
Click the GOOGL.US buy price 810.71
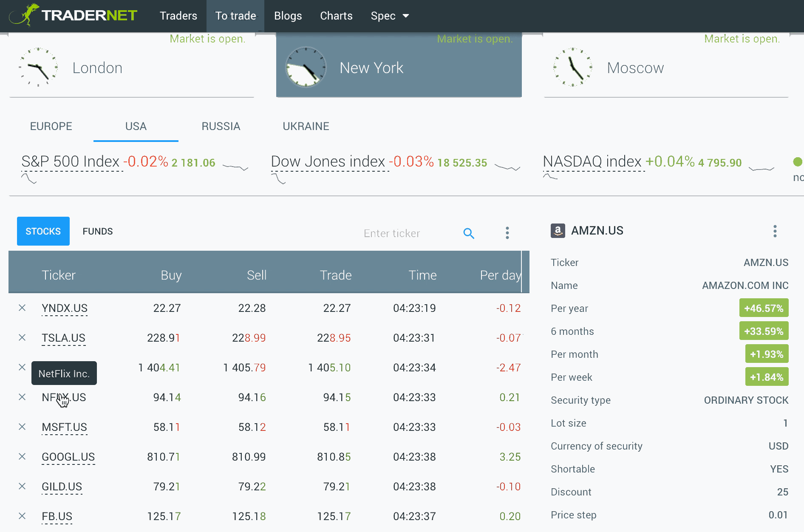point(164,457)
